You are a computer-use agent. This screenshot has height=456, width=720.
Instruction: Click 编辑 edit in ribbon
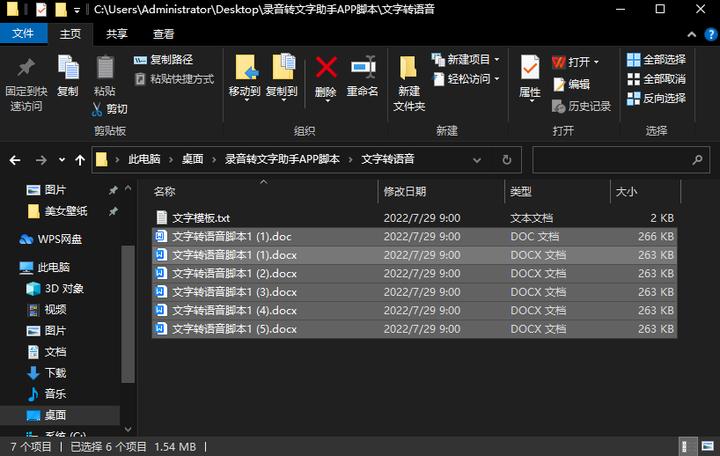pyautogui.click(x=571, y=84)
